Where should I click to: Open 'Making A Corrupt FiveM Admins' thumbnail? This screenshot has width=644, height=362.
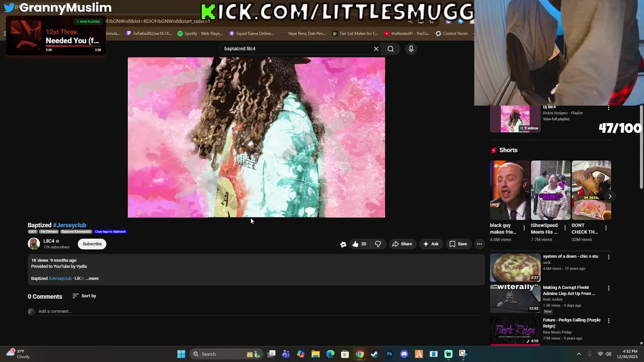click(x=515, y=299)
